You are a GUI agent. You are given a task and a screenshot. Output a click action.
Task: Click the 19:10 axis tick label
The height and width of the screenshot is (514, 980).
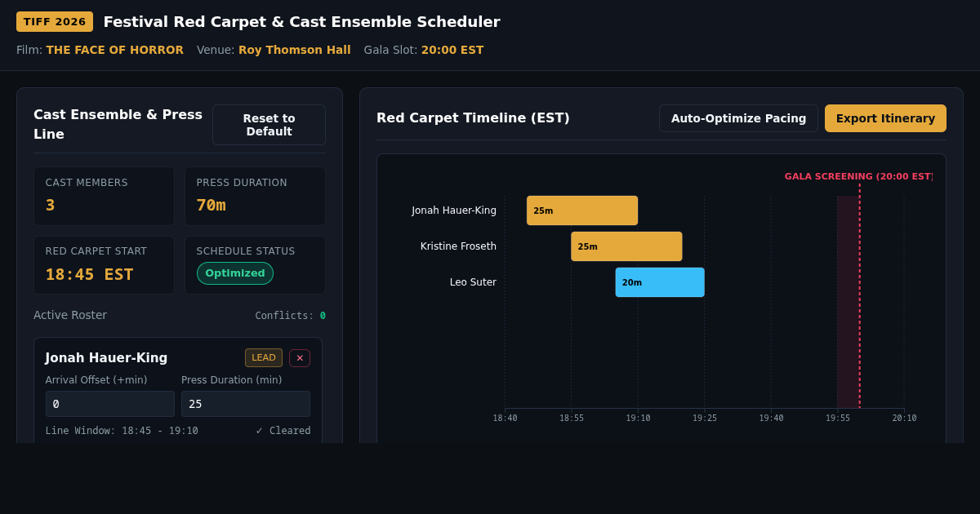[x=638, y=419]
